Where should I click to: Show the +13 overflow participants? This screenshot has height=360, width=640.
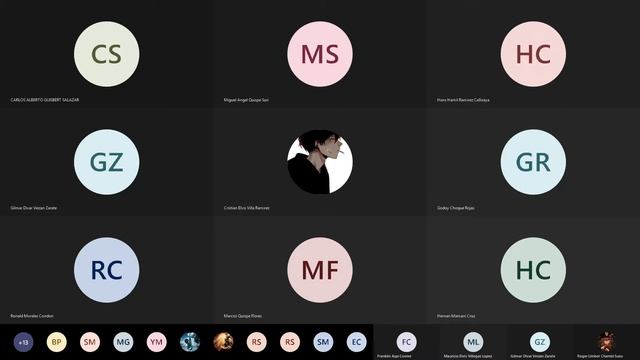click(x=23, y=342)
